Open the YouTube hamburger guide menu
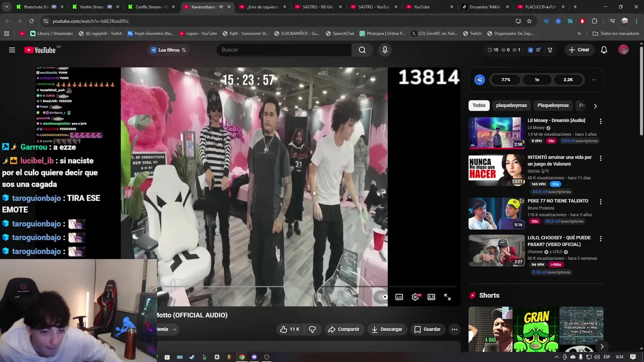The height and width of the screenshot is (362, 644). click(x=12, y=50)
